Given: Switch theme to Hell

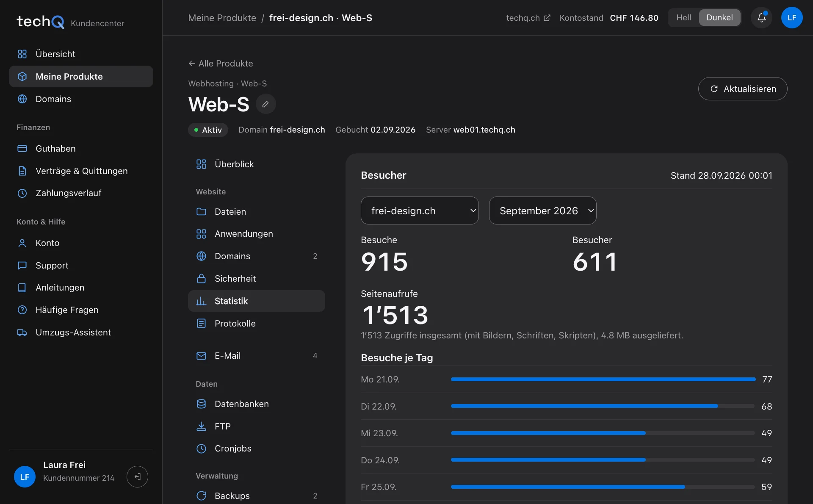Looking at the screenshot, I should point(683,18).
